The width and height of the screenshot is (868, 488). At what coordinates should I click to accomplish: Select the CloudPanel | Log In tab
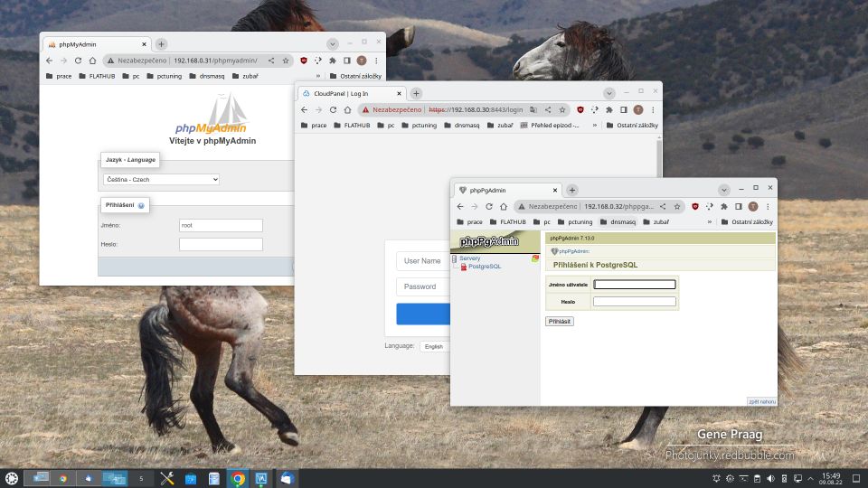(352, 93)
